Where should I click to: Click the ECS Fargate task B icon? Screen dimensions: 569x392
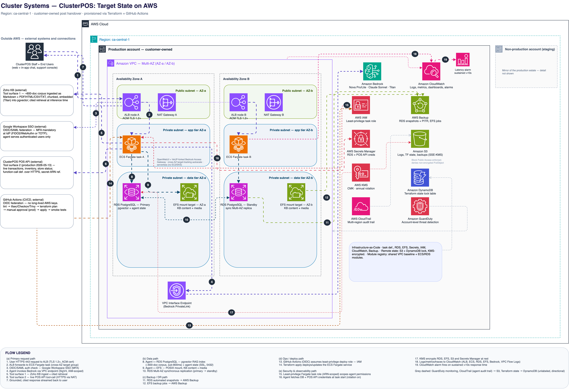(x=239, y=144)
